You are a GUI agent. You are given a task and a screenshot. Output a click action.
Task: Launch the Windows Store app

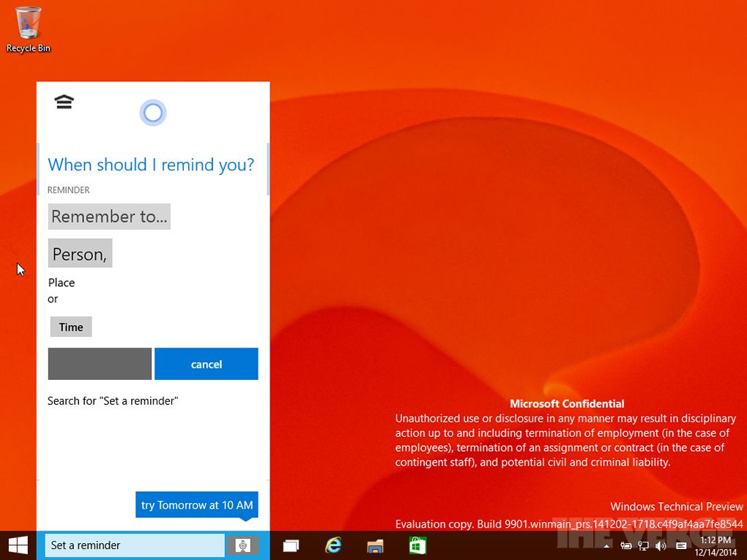tap(417, 545)
